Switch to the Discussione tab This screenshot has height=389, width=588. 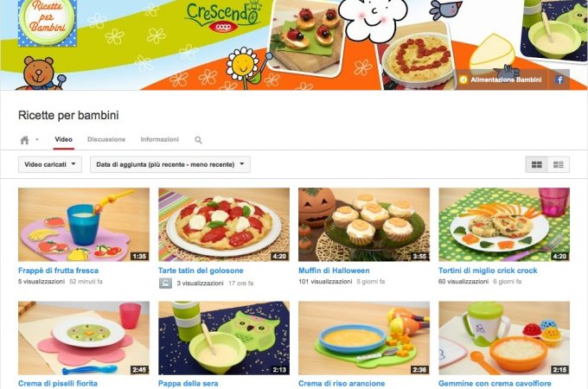(106, 139)
